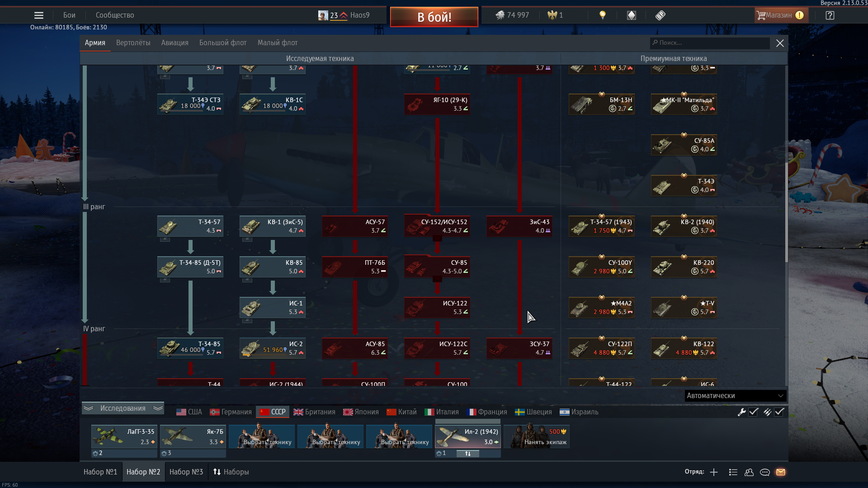This screenshot has height=488, width=868.
Task: Switch to the Большой флот tab
Action: [223, 43]
